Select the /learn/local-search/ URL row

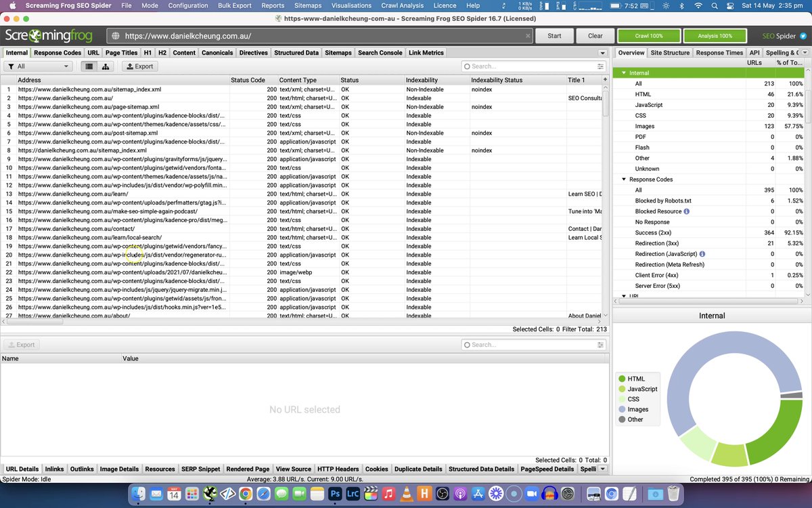click(301, 238)
